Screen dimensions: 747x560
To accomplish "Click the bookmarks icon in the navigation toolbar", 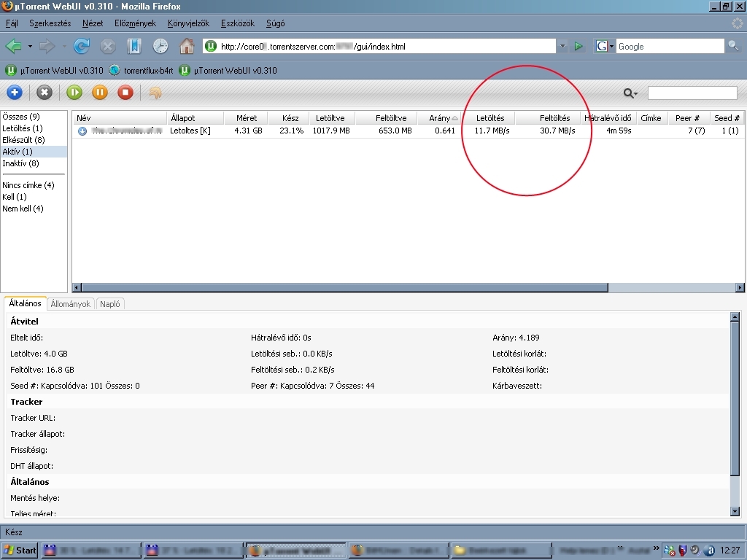I will point(133,47).
